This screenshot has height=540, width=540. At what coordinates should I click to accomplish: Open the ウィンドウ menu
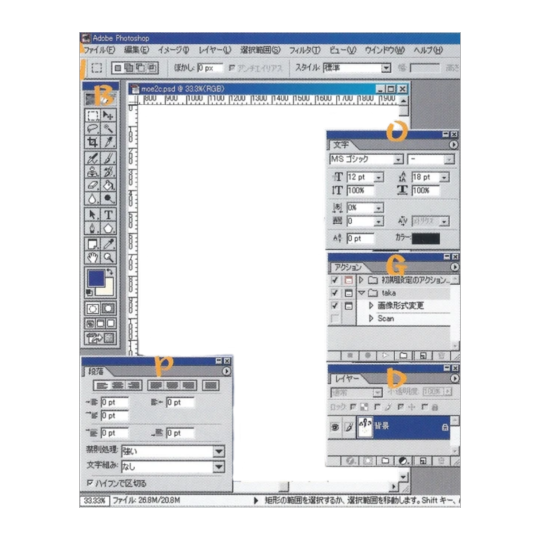(385, 50)
